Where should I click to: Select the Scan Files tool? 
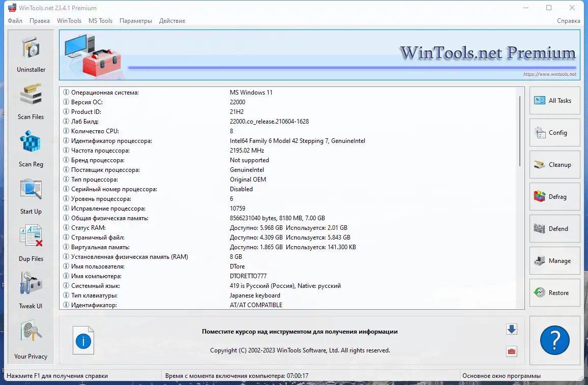[31, 101]
